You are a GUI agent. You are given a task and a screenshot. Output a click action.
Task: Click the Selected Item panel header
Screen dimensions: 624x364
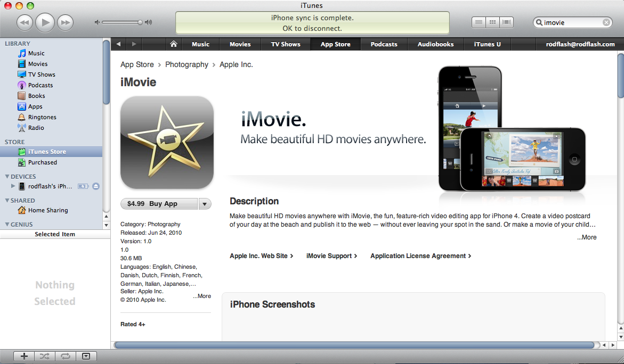(55, 234)
